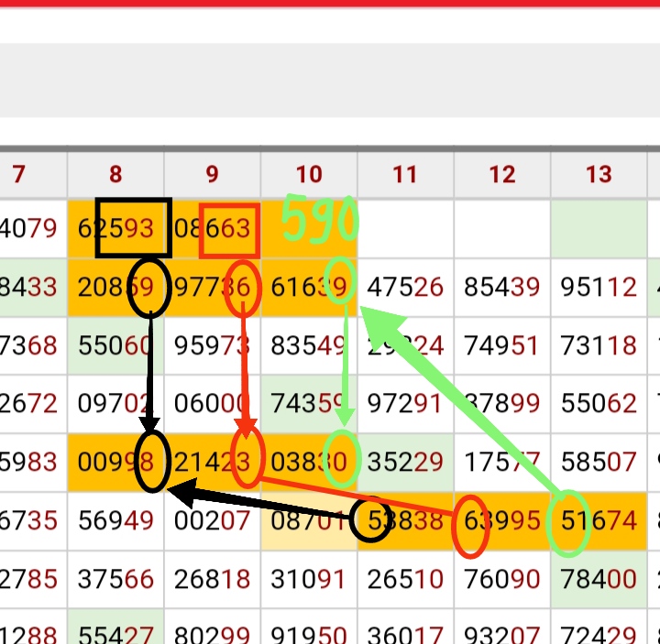Choose the number 56949

[x=115, y=520]
